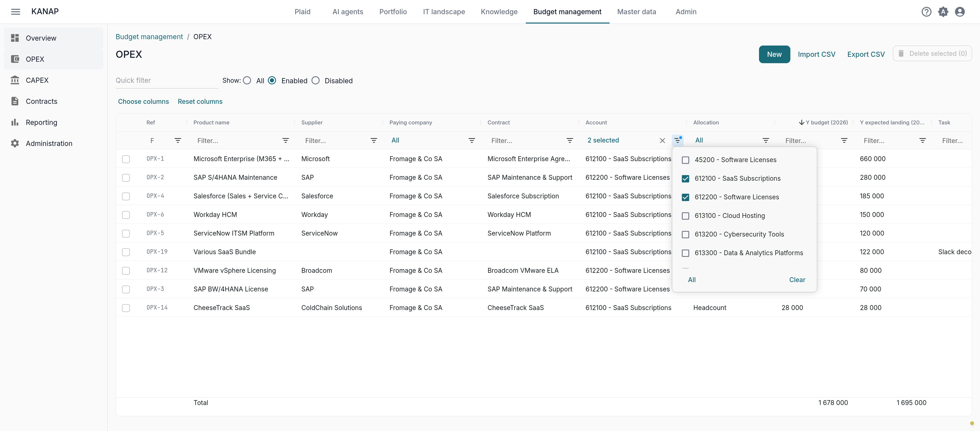Screen dimensions: 980x431
Task: Click the CAPEX bank icon in sidebar
Action: click(15, 80)
